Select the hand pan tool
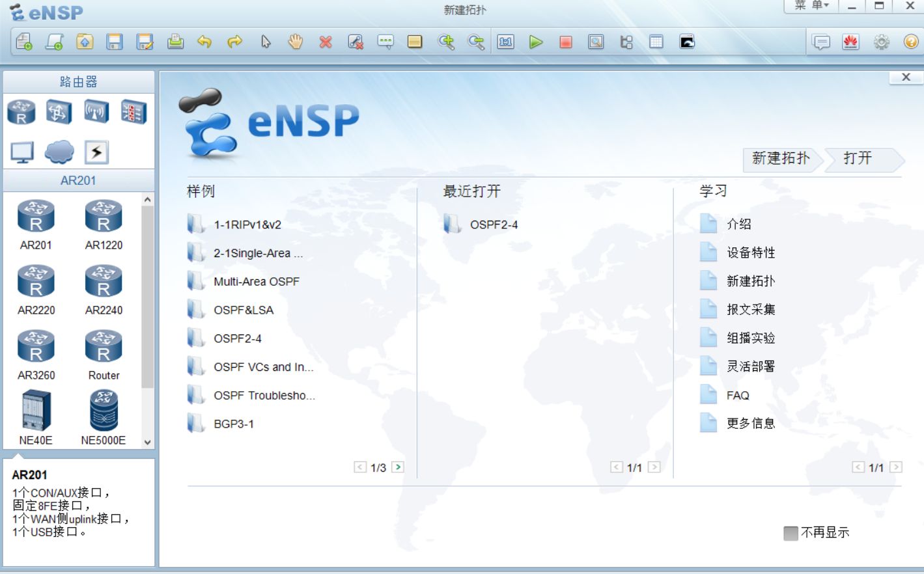Screen dimensions: 924x574 point(296,42)
